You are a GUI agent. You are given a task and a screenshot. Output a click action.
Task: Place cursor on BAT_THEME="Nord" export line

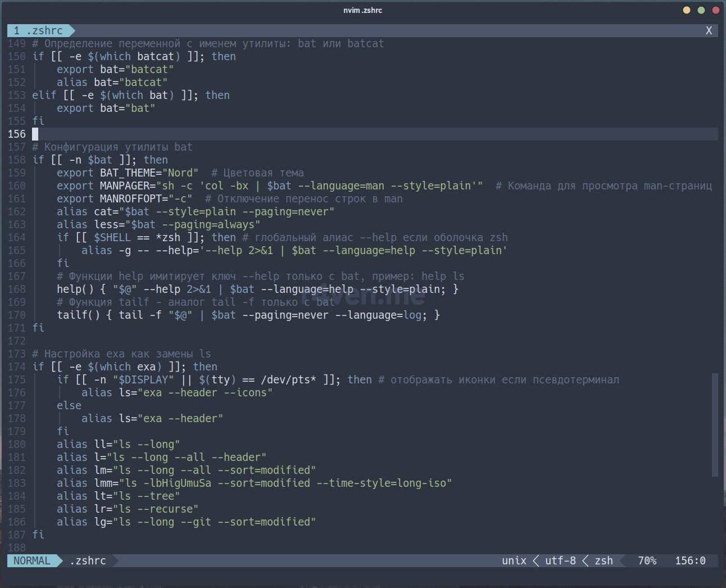pyautogui.click(x=149, y=173)
